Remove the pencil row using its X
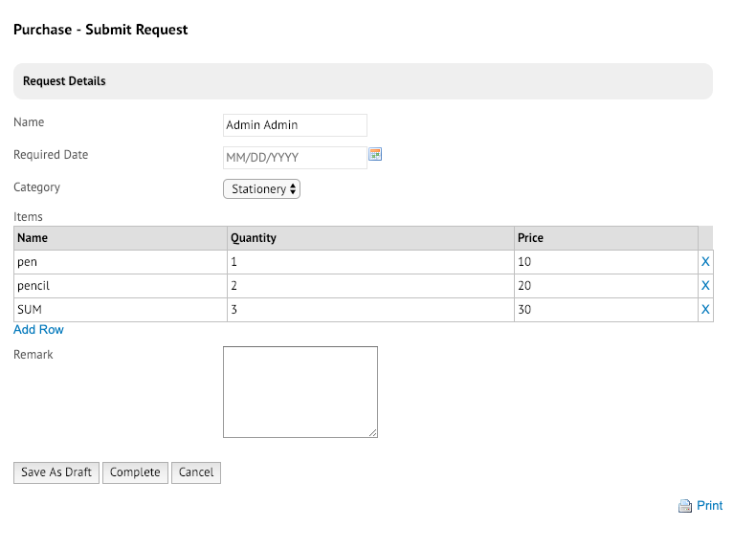Viewport: 756px width, 548px height. click(x=705, y=286)
